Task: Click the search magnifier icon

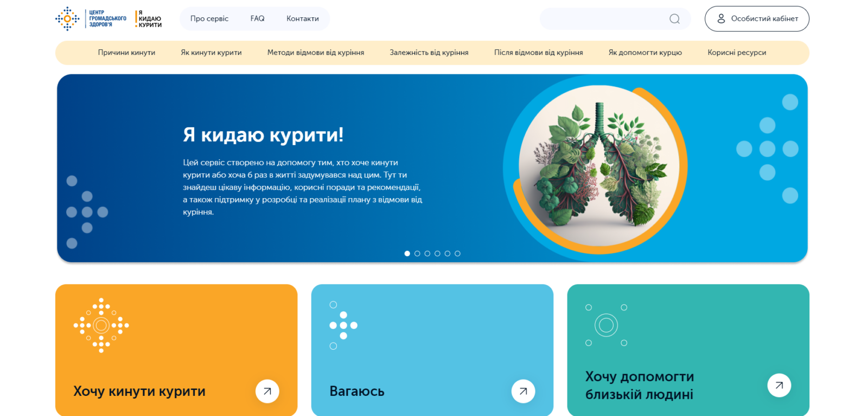Action: [674, 19]
